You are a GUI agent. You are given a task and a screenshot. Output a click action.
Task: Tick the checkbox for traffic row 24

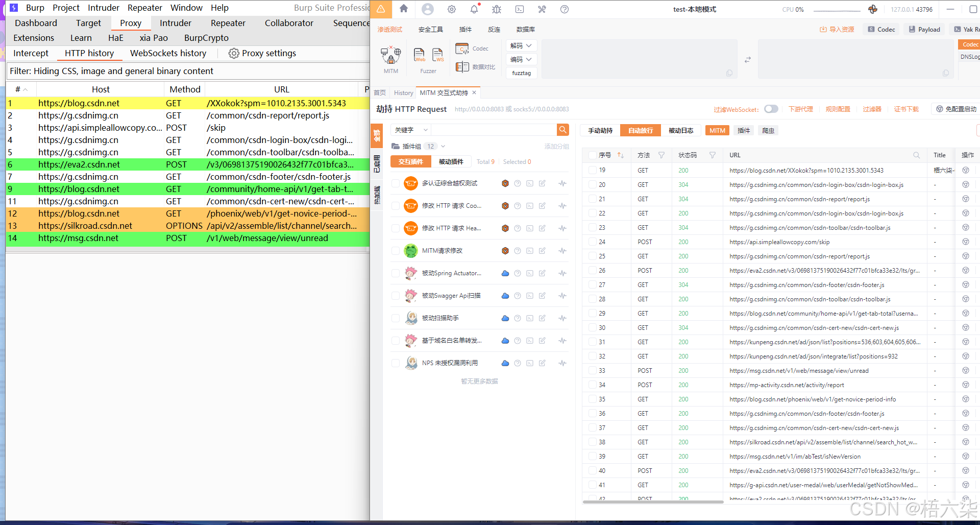(593, 242)
